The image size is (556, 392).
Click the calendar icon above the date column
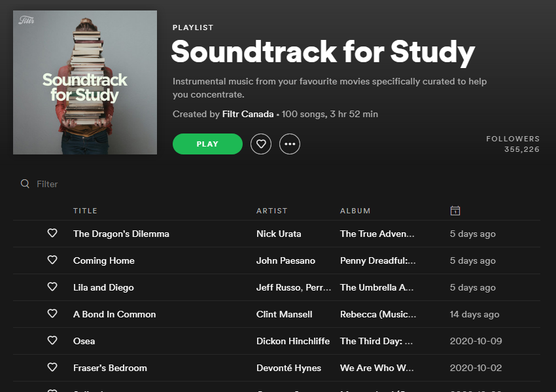coord(455,211)
